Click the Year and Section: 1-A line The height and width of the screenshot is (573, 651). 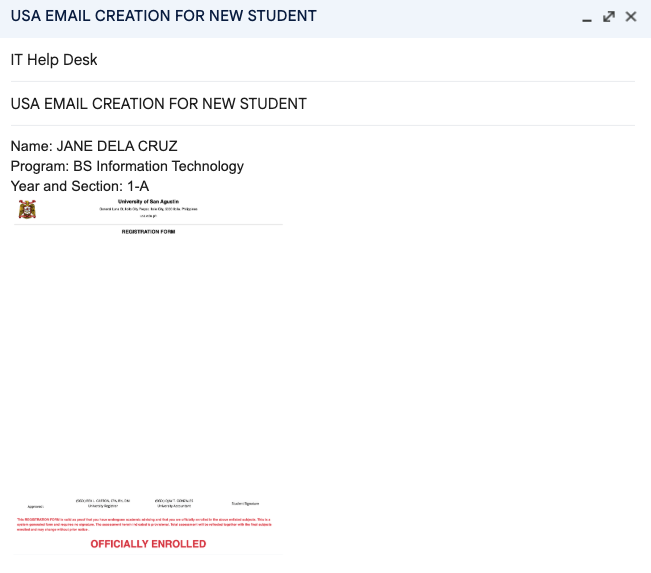click(x=80, y=186)
